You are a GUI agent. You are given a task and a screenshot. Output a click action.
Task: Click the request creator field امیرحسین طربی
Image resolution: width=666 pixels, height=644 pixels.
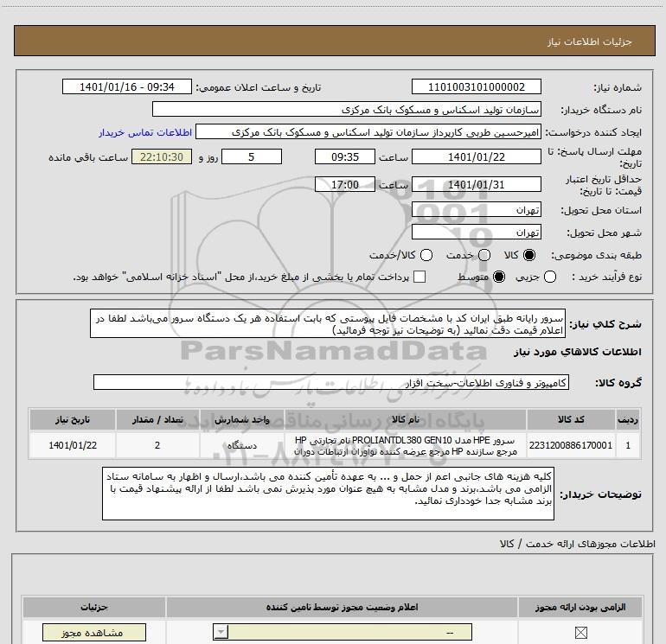pos(368,132)
